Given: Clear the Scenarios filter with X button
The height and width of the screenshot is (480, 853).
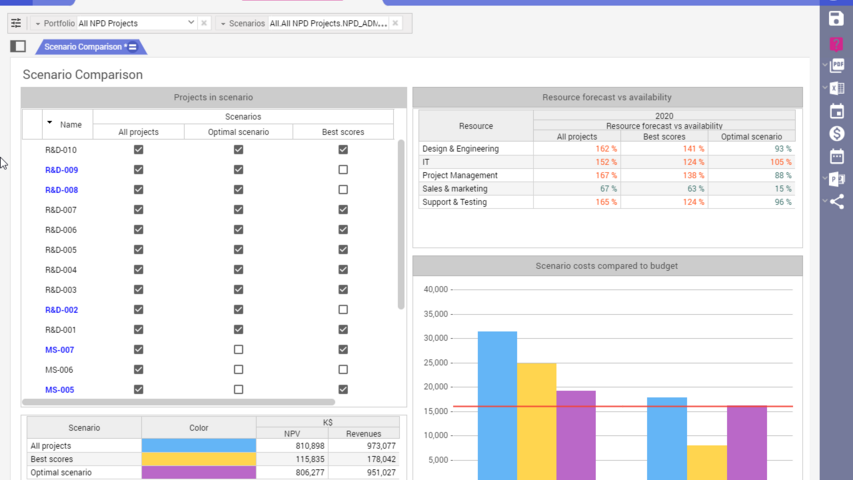Looking at the screenshot, I should 395,23.
